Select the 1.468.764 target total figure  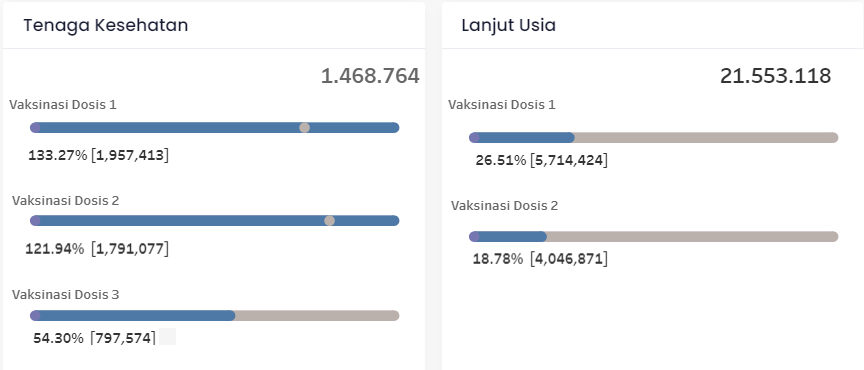(370, 76)
